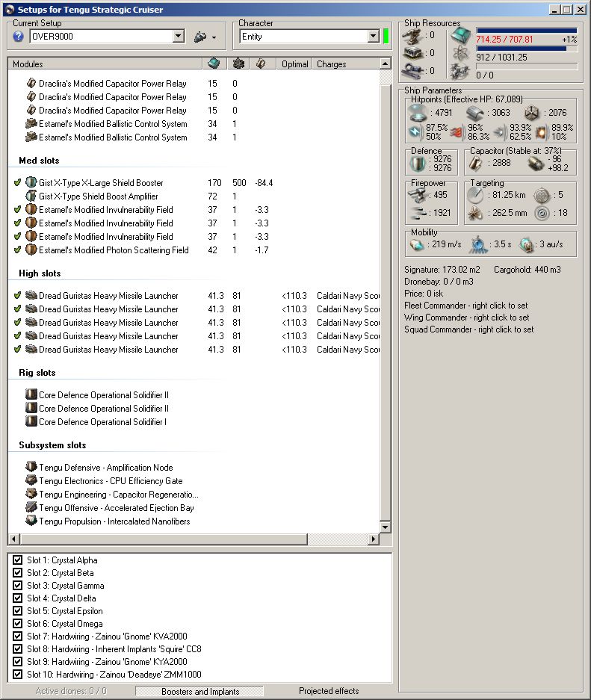Click the shield hitpoints icon showing 4791

pyautogui.click(x=418, y=113)
